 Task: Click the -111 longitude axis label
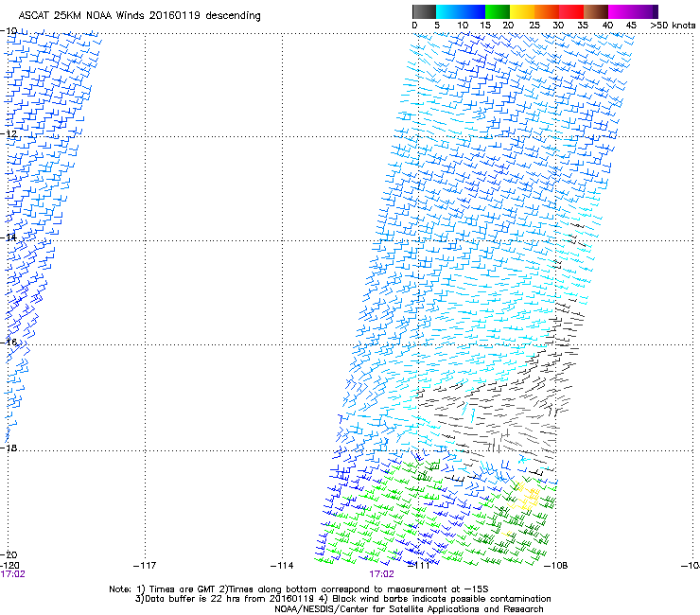419,566
